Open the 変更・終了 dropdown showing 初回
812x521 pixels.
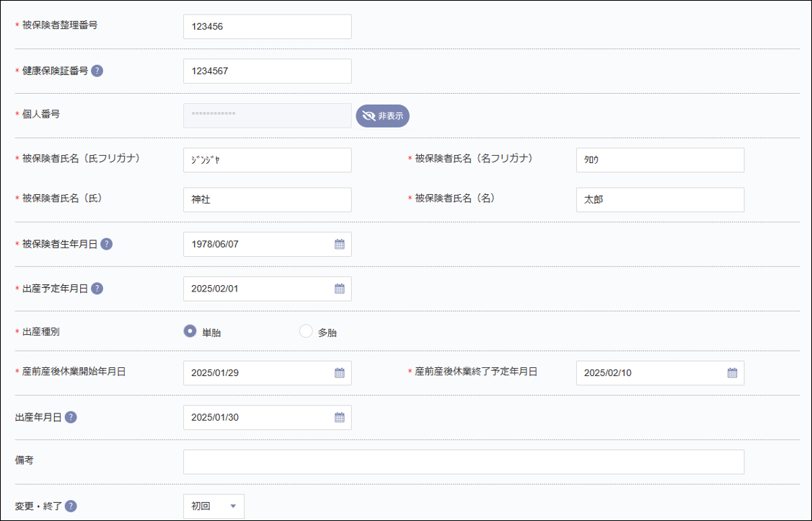coord(213,506)
